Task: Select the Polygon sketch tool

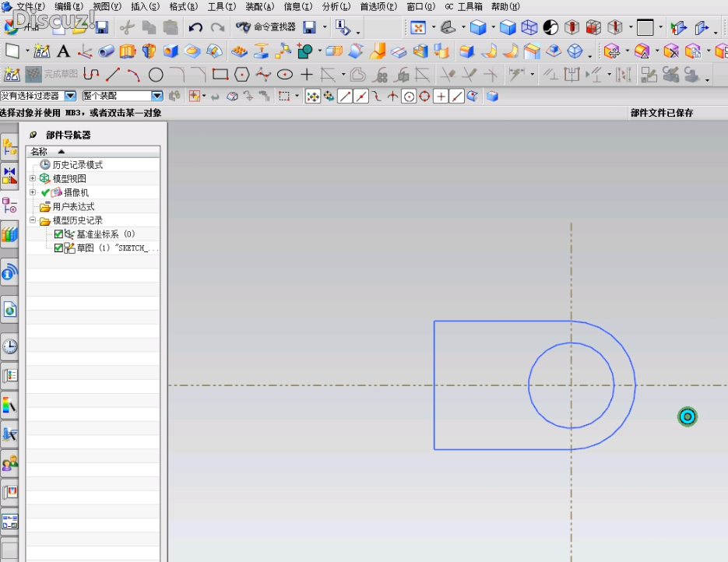Action: [242, 74]
